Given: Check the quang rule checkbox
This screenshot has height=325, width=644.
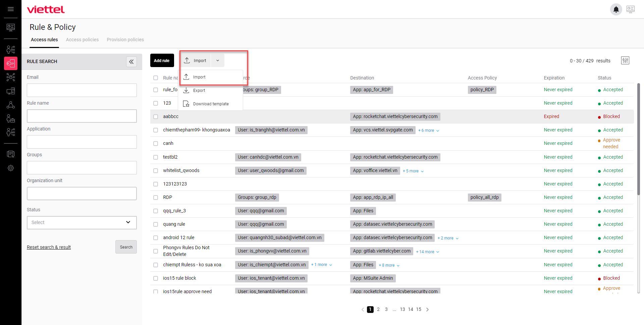Looking at the screenshot, I should click(x=156, y=224).
